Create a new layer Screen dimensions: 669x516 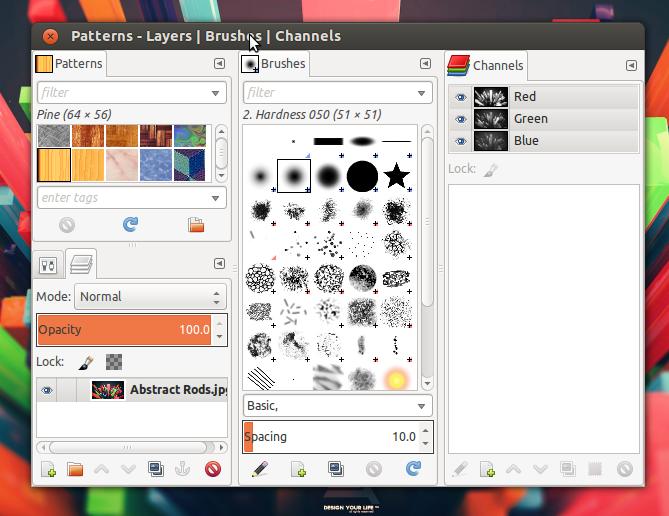click(48, 469)
